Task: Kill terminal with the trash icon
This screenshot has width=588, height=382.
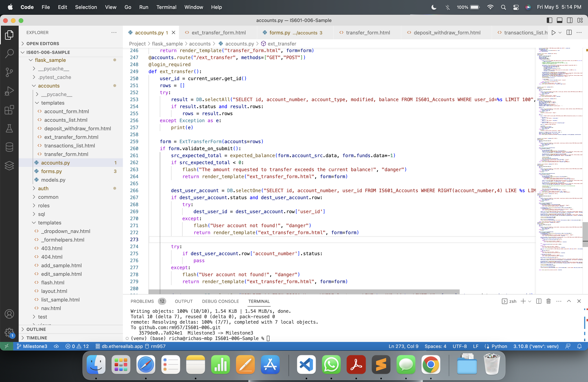Action: pyautogui.click(x=549, y=301)
